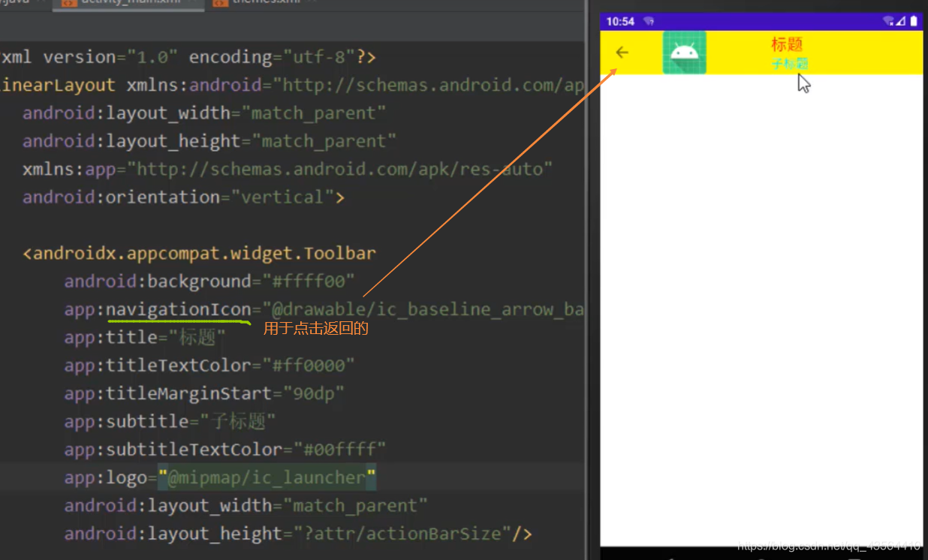Image resolution: width=928 pixels, height=560 pixels.
Task: Tap the battery icon in emulator status bar
Action: (914, 21)
